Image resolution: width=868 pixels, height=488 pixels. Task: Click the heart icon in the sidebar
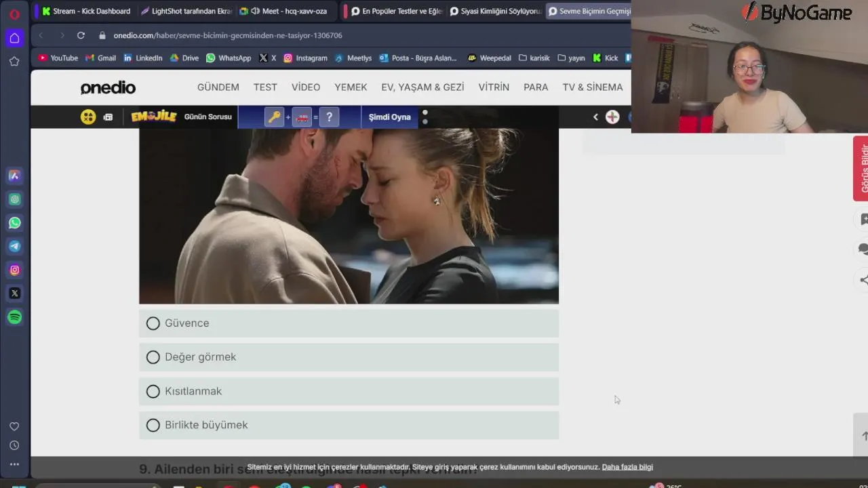(x=14, y=426)
